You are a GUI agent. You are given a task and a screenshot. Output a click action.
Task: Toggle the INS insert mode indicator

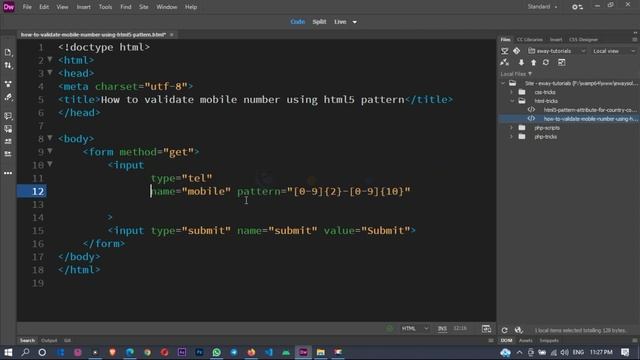[x=442, y=329]
